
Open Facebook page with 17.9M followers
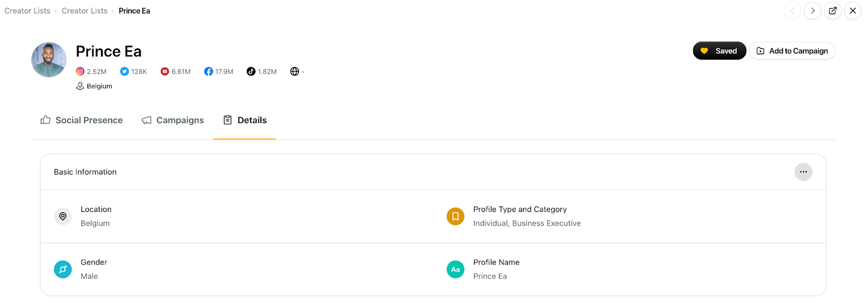pos(219,72)
